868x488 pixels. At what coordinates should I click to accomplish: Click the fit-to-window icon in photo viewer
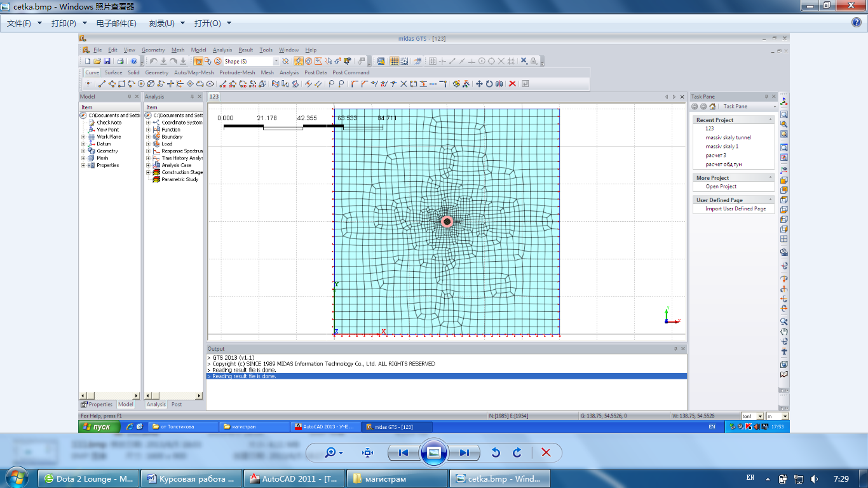pyautogui.click(x=367, y=452)
